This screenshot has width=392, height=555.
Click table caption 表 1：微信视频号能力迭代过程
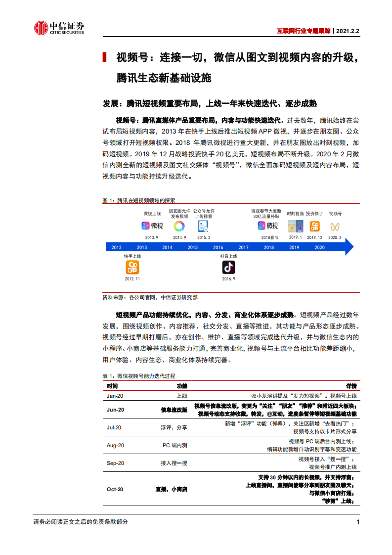click(139, 376)
